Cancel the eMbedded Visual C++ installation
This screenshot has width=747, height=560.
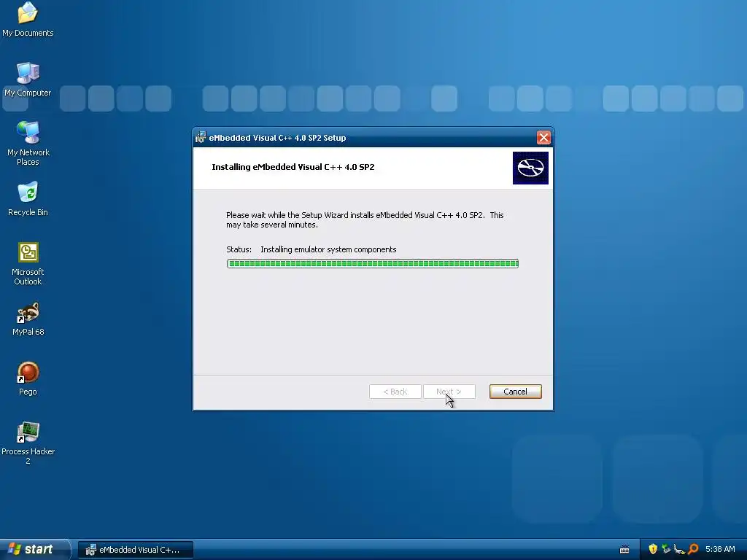point(516,392)
